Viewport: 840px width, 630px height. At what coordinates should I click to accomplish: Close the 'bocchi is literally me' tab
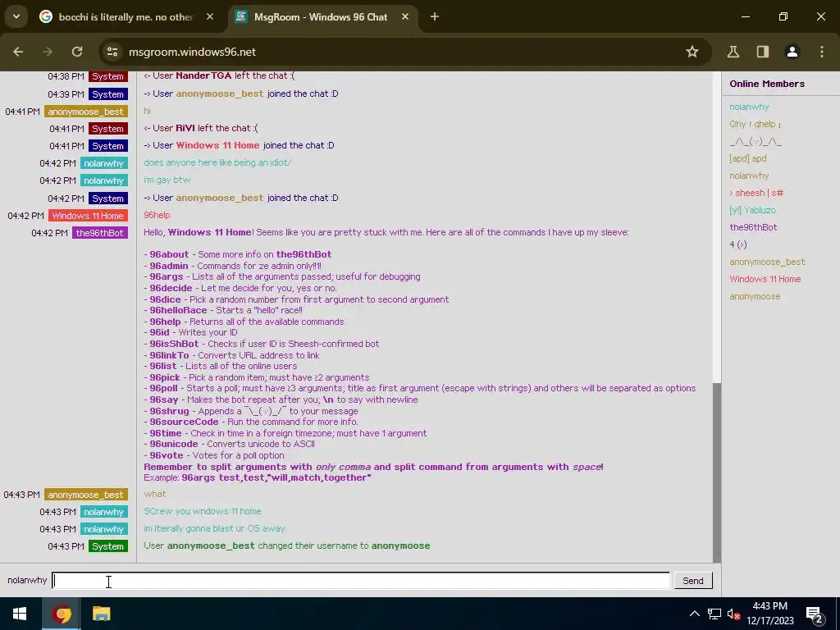pyautogui.click(x=210, y=17)
